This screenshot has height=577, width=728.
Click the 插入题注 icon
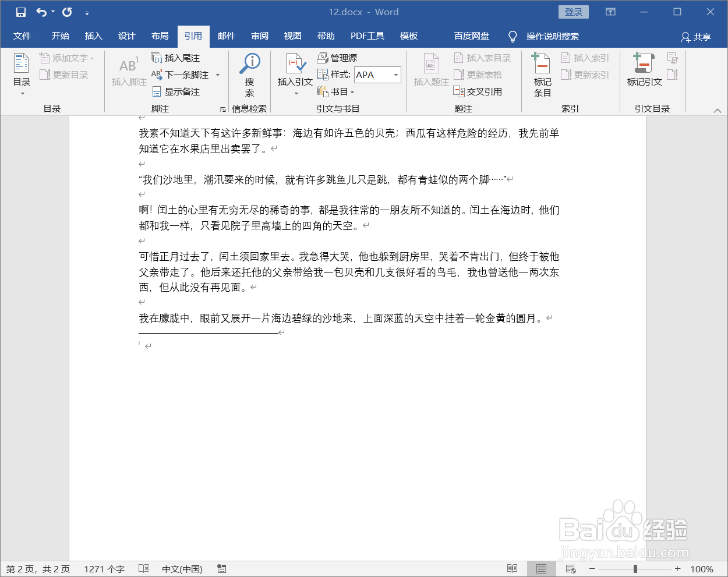431,71
